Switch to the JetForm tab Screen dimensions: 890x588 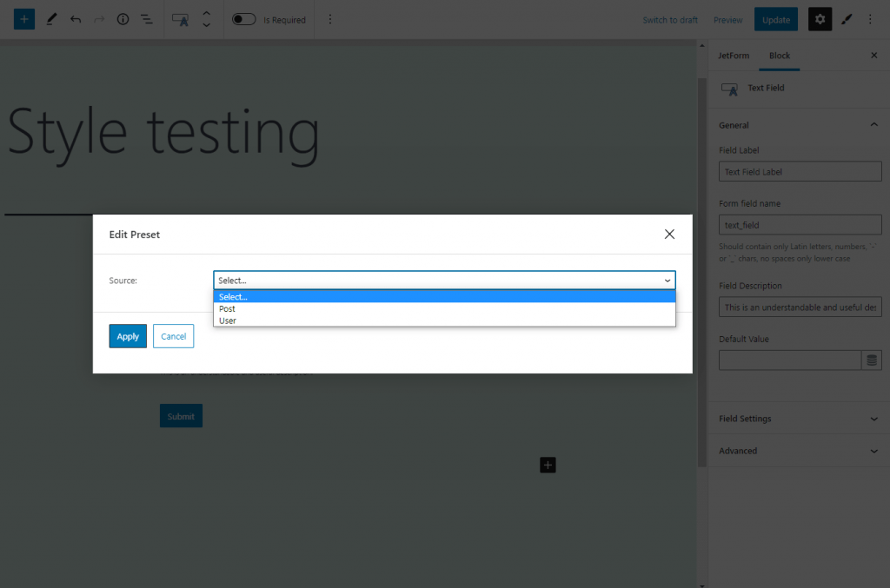point(734,56)
